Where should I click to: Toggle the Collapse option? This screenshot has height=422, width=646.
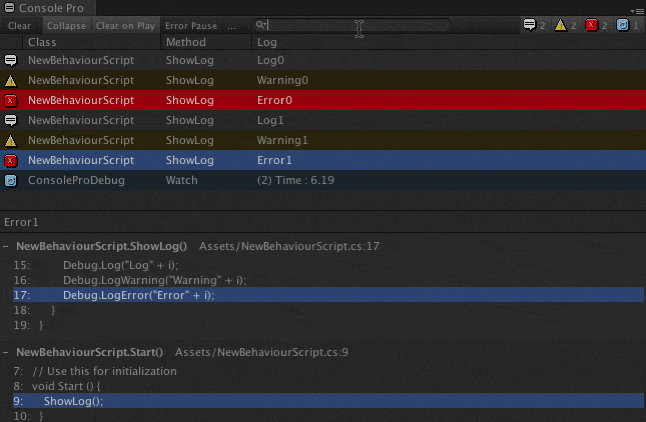tap(66, 26)
